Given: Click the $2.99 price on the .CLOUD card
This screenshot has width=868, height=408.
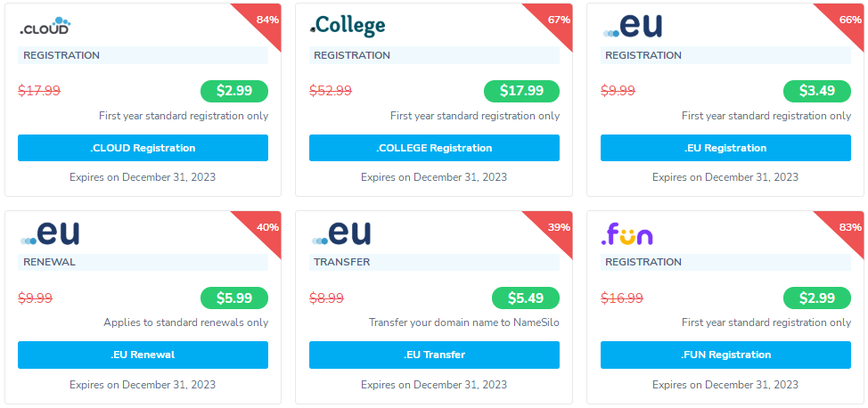Looking at the screenshot, I should pos(234,91).
